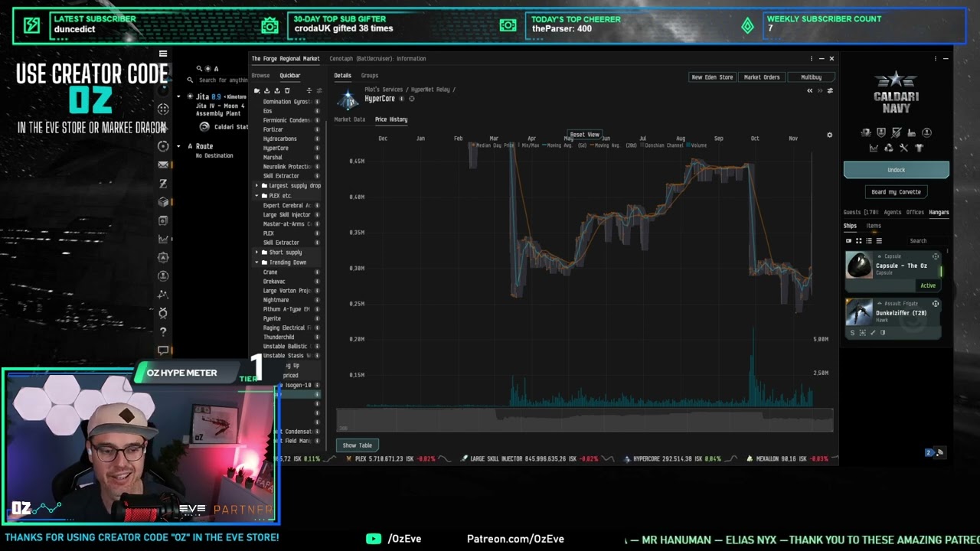Click the info icon beside Nightmare
Image resolution: width=980 pixels, height=551 pixels.
(317, 300)
